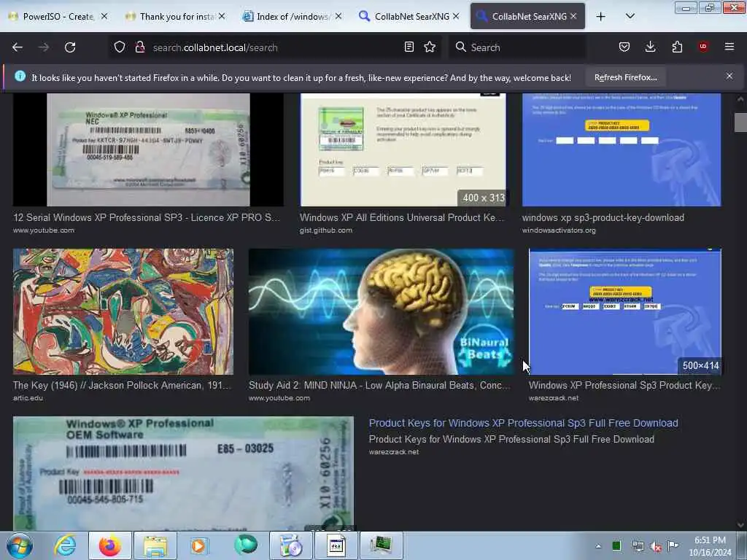The height and width of the screenshot is (560, 747).
Task: Click Windows XP All Editions Universal title
Action: click(x=402, y=217)
